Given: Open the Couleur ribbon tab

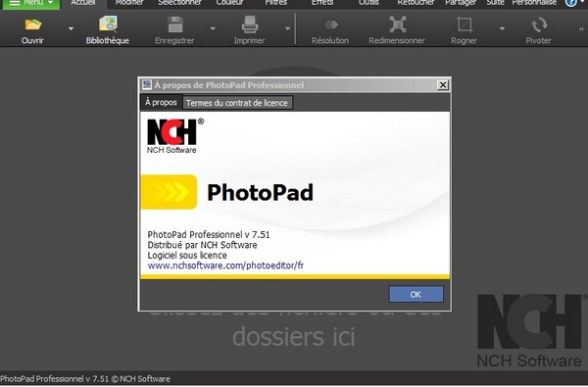Looking at the screenshot, I should coord(230,3).
